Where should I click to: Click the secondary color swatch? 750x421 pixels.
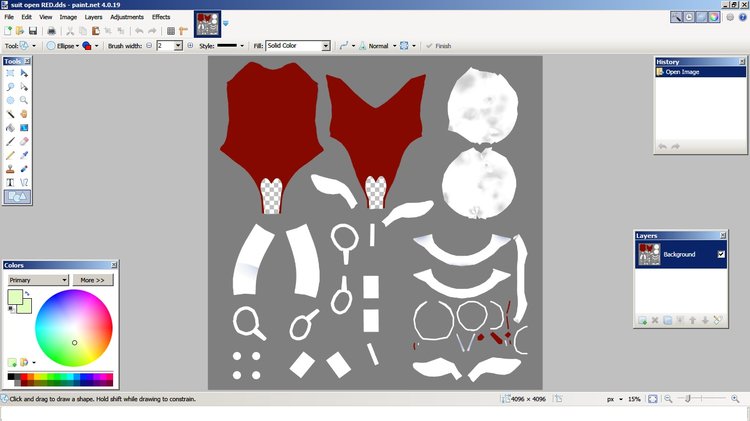tap(26, 307)
